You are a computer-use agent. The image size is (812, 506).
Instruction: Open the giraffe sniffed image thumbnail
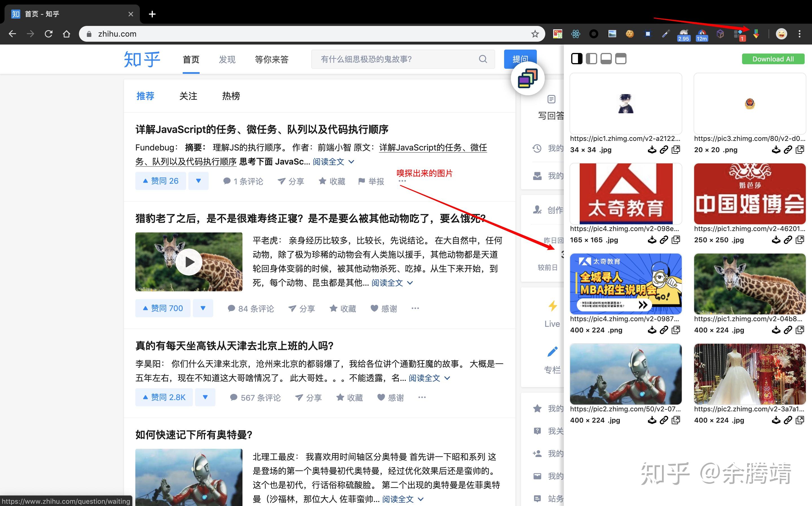[750, 284]
